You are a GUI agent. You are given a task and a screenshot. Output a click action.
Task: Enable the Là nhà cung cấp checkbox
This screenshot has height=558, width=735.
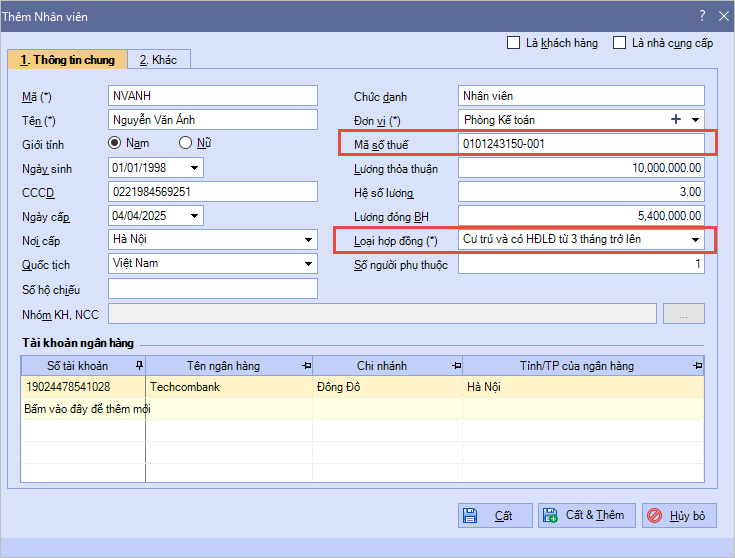point(620,43)
